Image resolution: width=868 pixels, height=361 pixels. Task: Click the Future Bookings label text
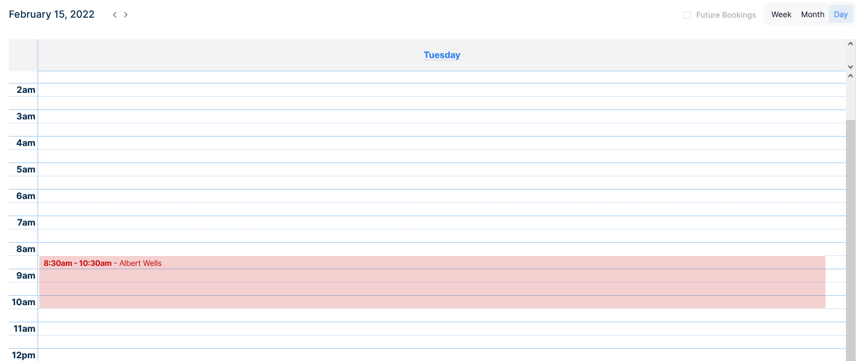pos(726,15)
